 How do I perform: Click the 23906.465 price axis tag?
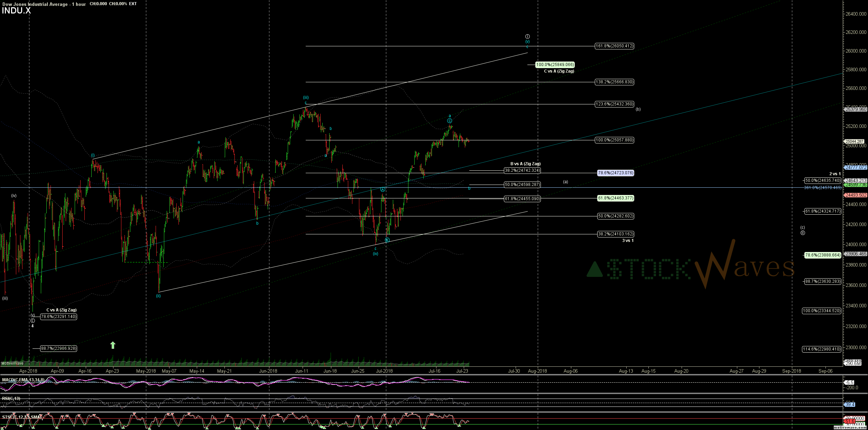(x=856, y=254)
